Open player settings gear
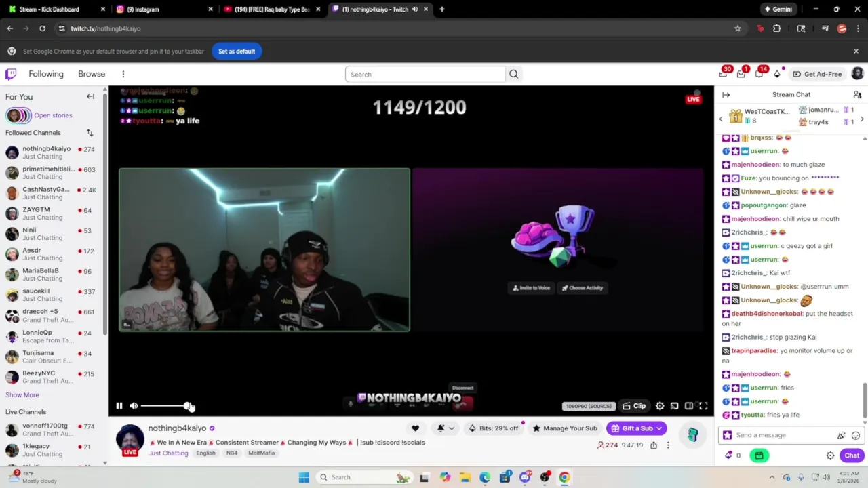This screenshot has height=488, width=868. tap(660, 406)
